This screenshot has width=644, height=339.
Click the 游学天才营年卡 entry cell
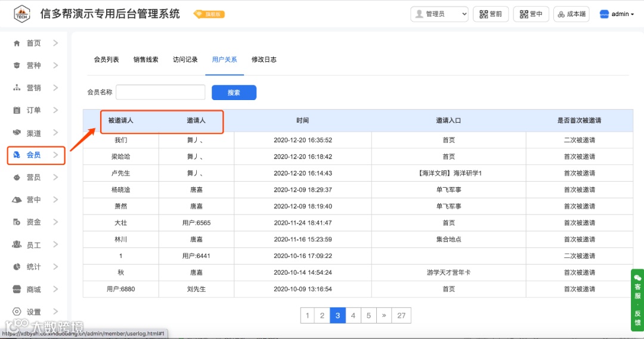pyautogui.click(x=448, y=272)
